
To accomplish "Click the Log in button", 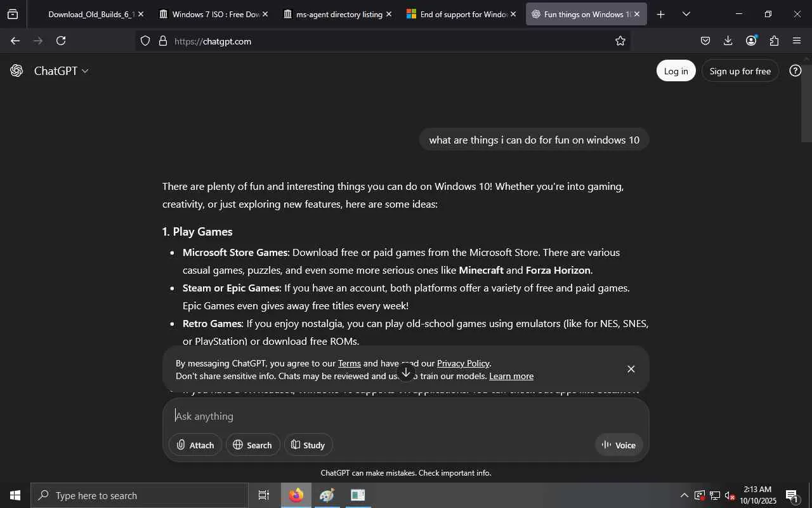I will click(x=676, y=71).
